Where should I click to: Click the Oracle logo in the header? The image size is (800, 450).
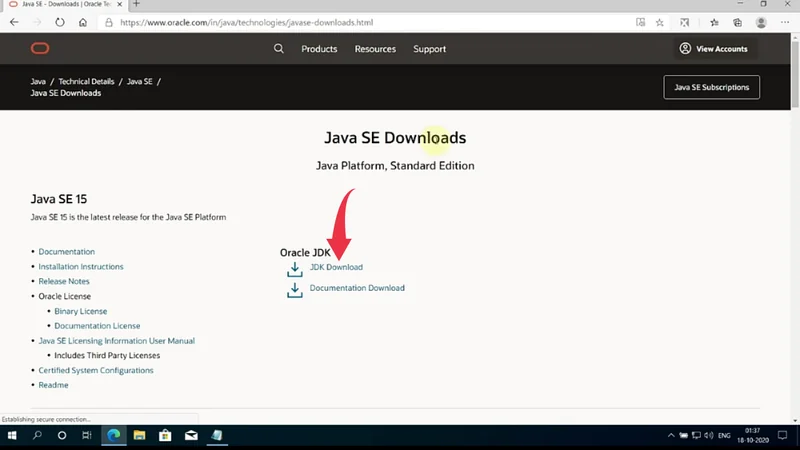40,48
